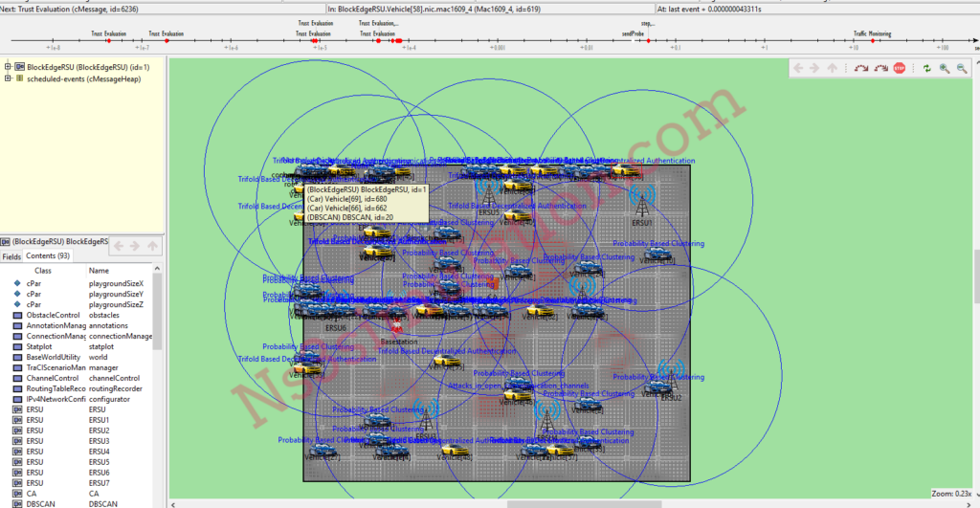The image size is (980, 508).
Task: Select the ERSU1 name in contents list
Action: point(99,421)
